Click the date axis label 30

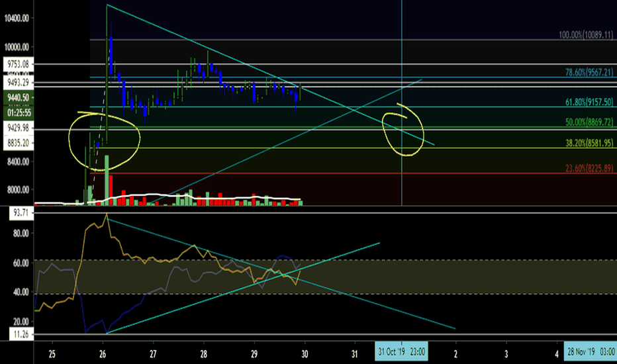[x=305, y=354]
